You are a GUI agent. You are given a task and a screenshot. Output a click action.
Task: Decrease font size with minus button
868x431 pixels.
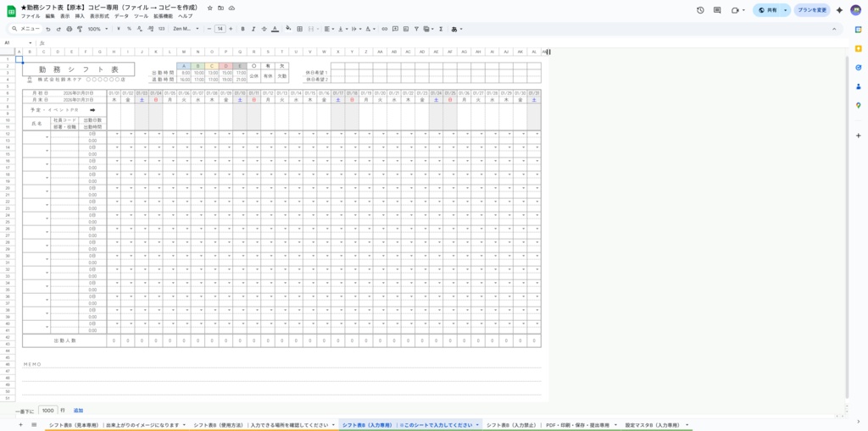point(209,29)
